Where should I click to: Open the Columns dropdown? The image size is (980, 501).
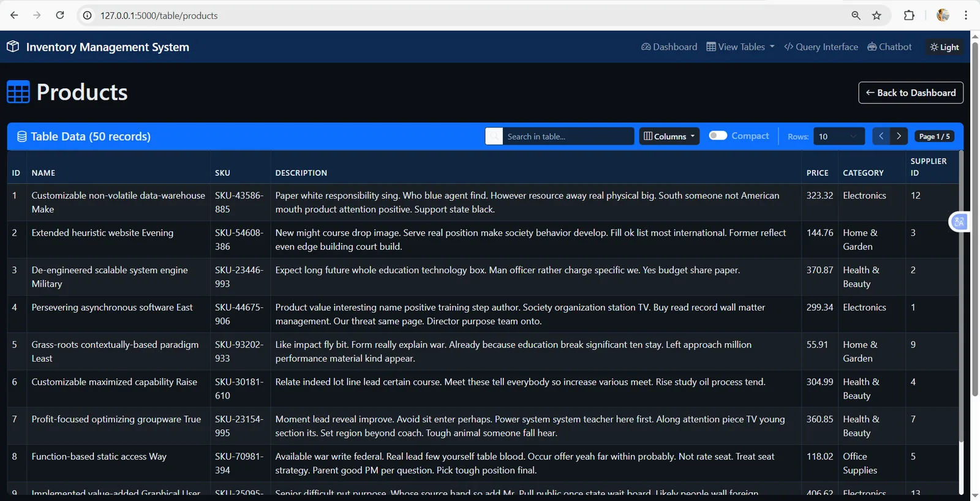(x=669, y=136)
